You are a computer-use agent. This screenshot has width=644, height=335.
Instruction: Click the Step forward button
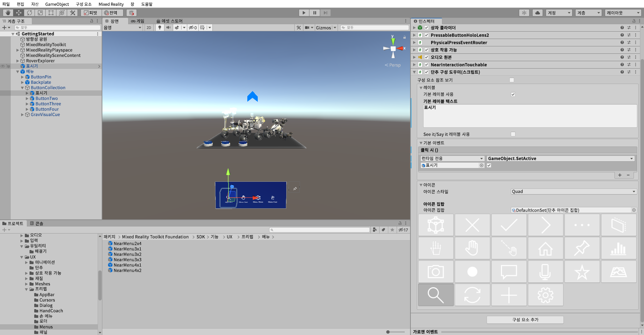pyautogui.click(x=325, y=13)
